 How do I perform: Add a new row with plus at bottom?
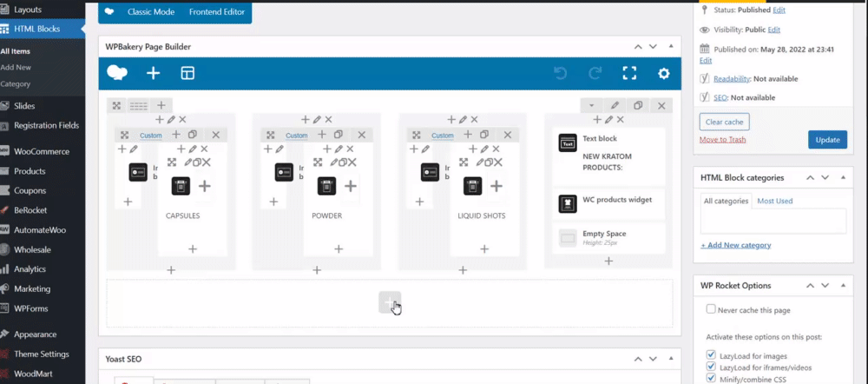(x=390, y=302)
